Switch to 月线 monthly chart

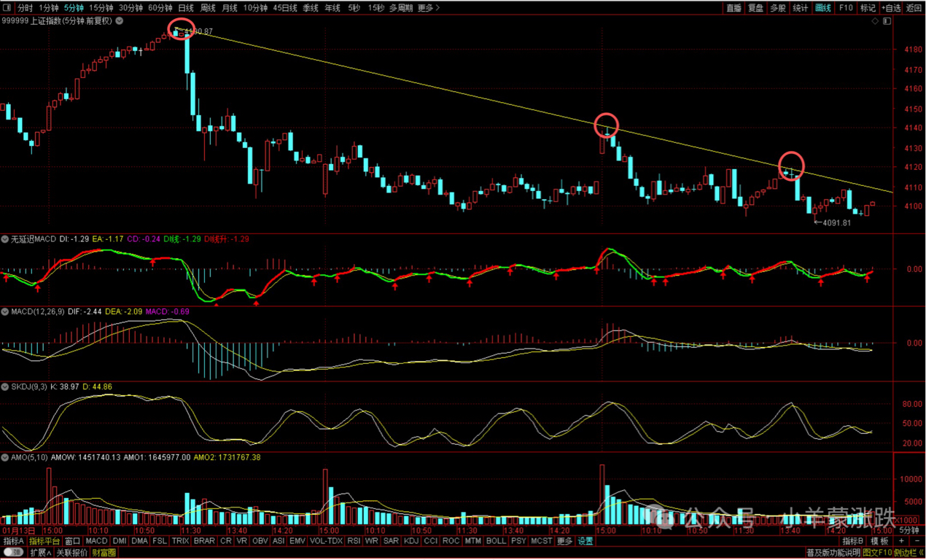pyautogui.click(x=229, y=8)
